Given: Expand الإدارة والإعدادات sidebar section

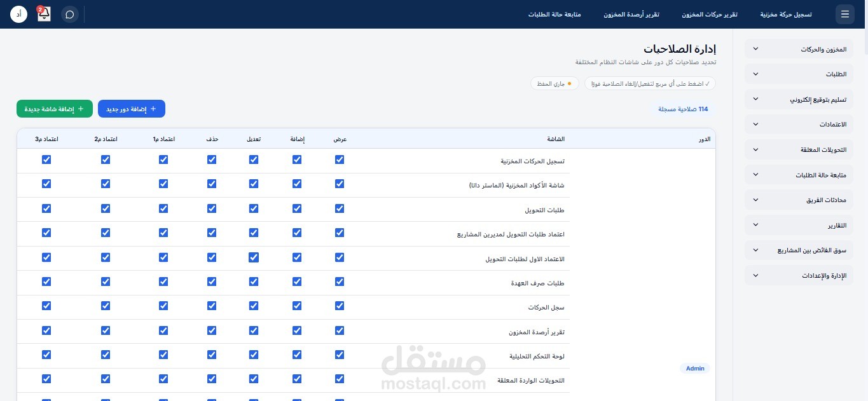Looking at the screenshot, I should [x=798, y=275].
